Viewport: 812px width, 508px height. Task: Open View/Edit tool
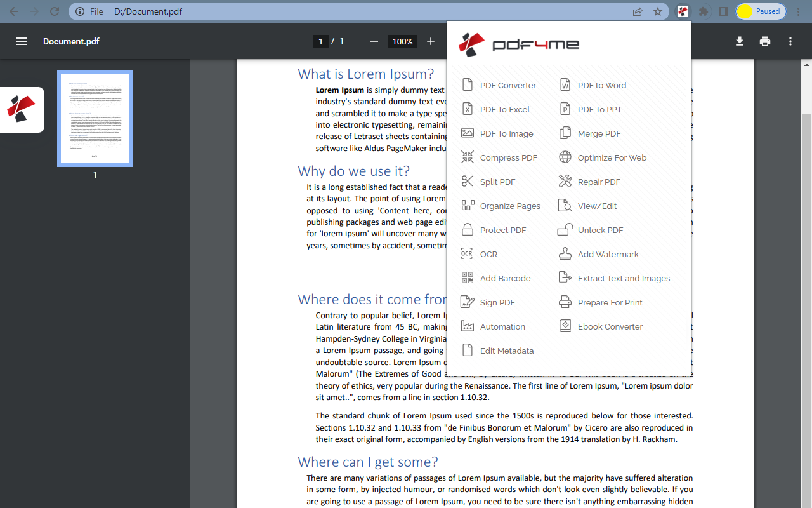point(588,206)
